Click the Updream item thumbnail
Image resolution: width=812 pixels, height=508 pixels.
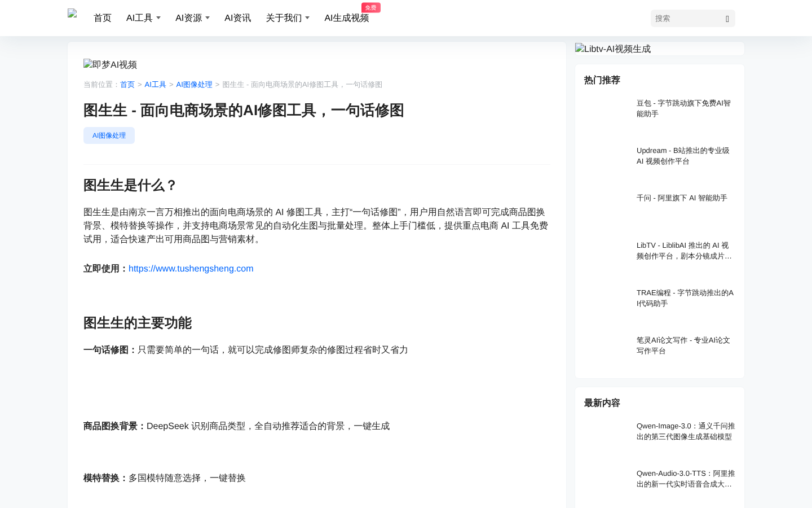607,160
